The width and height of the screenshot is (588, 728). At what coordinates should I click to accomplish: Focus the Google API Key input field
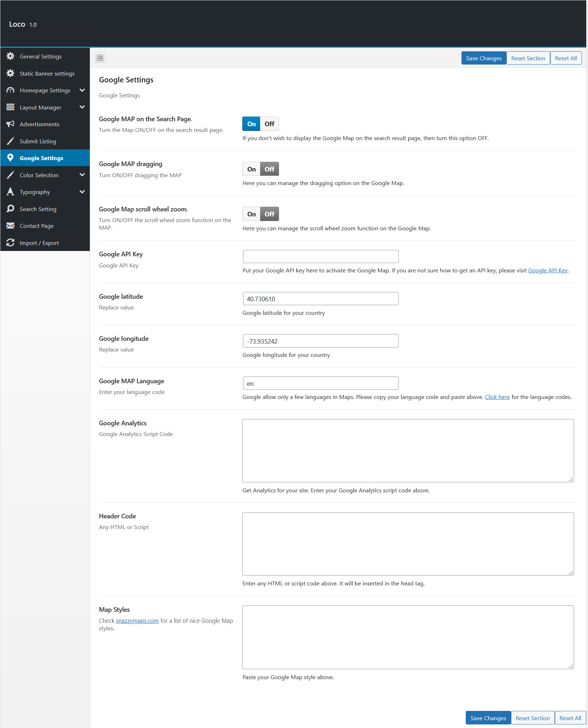pyautogui.click(x=321, y=257)
